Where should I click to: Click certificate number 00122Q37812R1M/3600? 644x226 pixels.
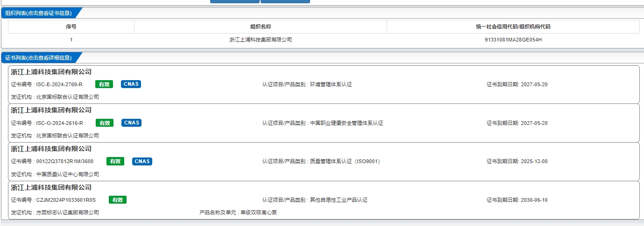pos(65,162)
